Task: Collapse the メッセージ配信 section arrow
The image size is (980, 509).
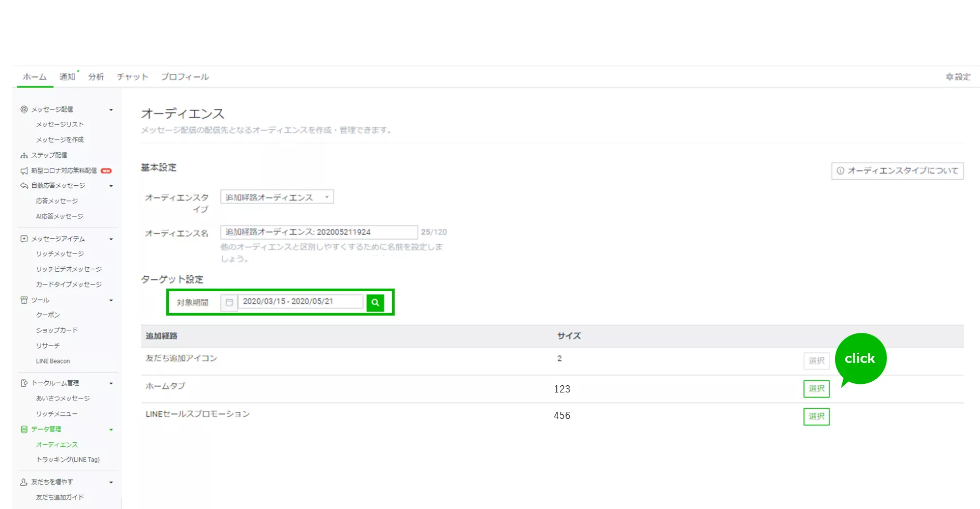Action: (111, 109)
